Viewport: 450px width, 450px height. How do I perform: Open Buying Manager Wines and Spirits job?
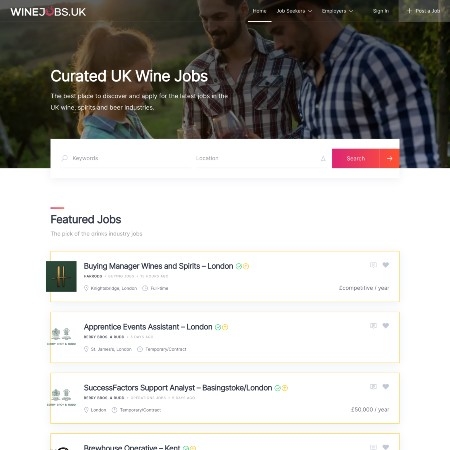158,266
